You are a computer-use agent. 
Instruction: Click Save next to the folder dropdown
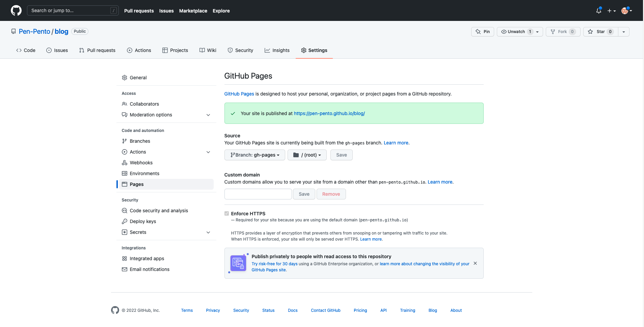[342, 155]
